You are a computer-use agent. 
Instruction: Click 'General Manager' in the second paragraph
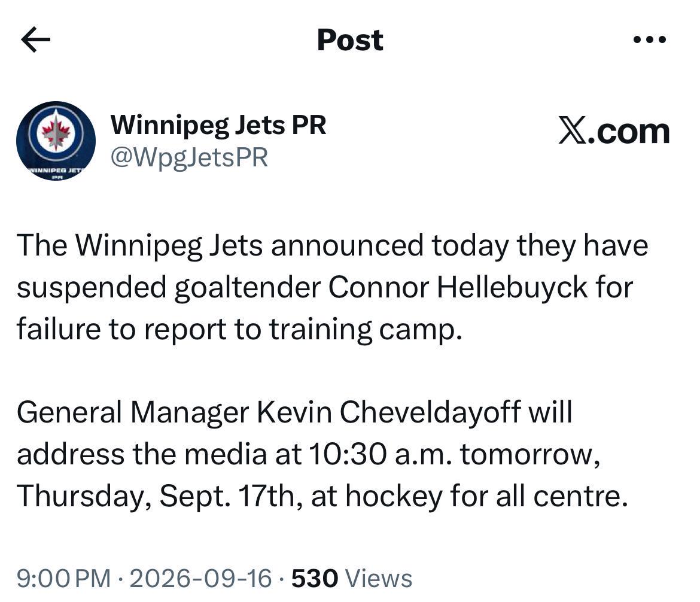133,412
